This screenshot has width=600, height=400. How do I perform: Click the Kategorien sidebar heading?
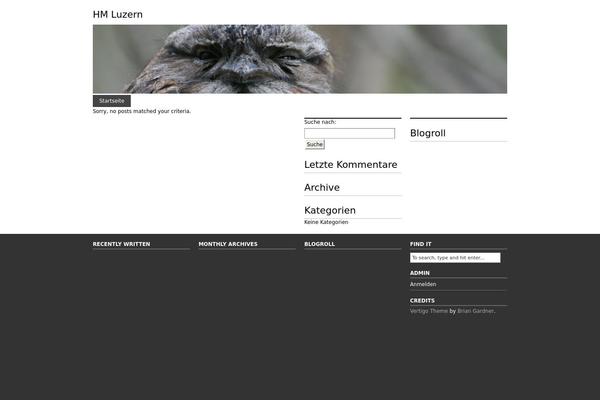pyautogui.click(x=330, y=210)
